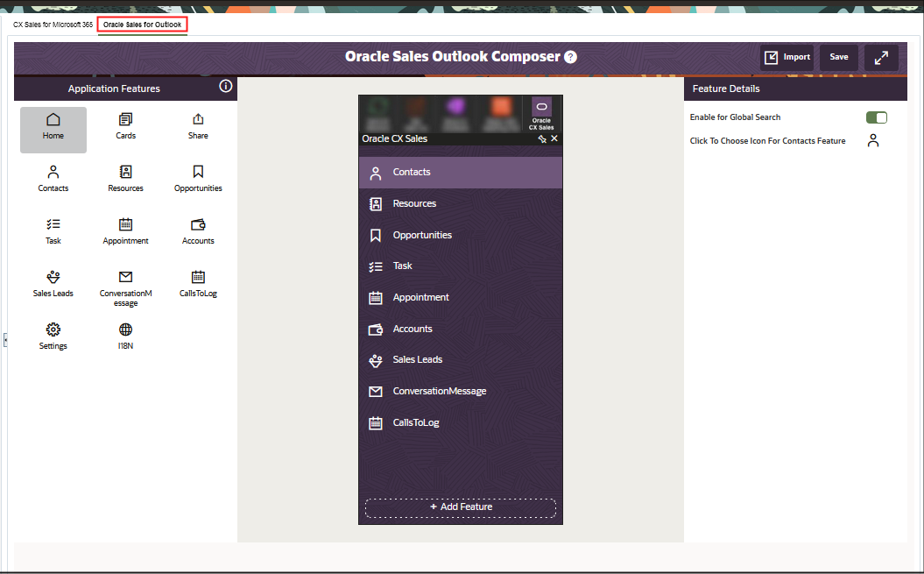Select ConversationMessage in the preview pane
Screen dimensions: 924x574
click(461, 391)
